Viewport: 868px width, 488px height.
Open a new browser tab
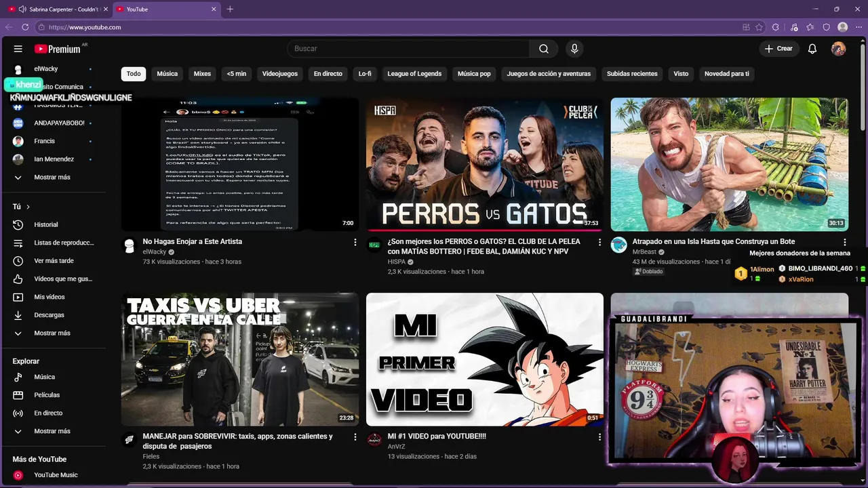[x=230, y=9]
